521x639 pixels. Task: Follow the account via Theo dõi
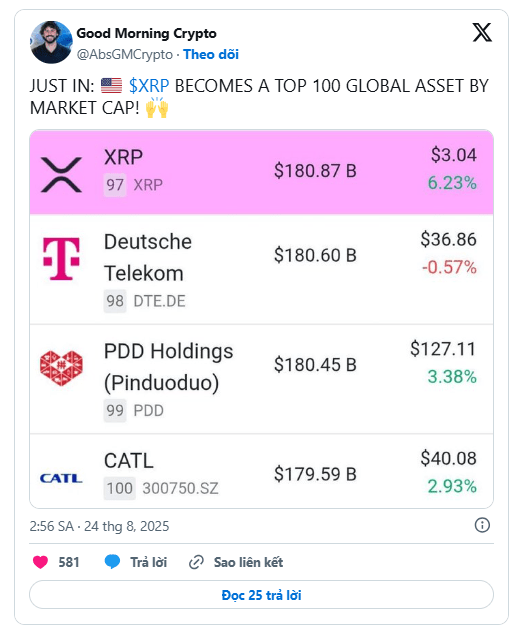211,54
